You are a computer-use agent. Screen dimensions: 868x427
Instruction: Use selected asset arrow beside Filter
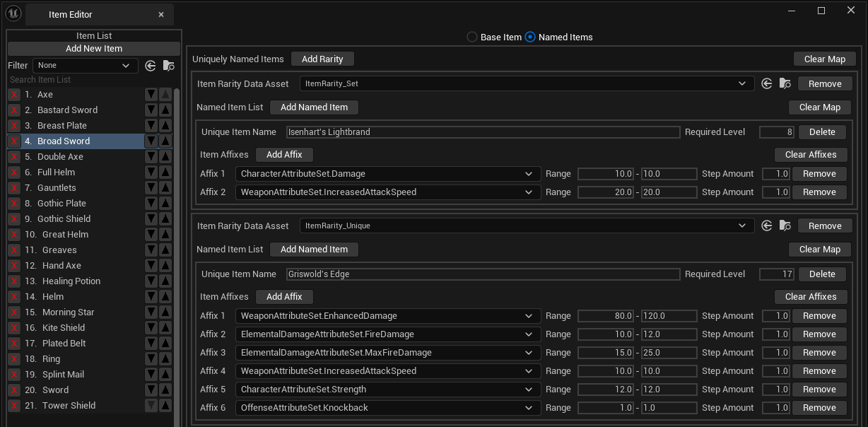pos(150,66)
